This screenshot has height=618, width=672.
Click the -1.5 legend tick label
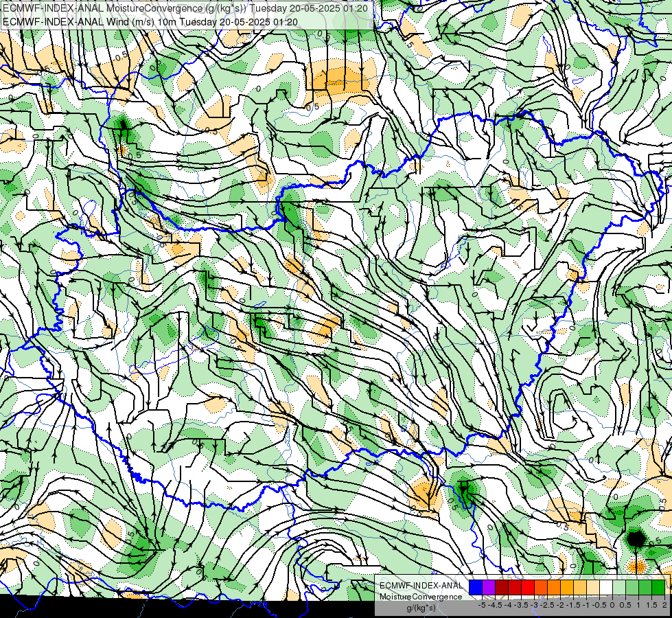[x=573, y=605]
